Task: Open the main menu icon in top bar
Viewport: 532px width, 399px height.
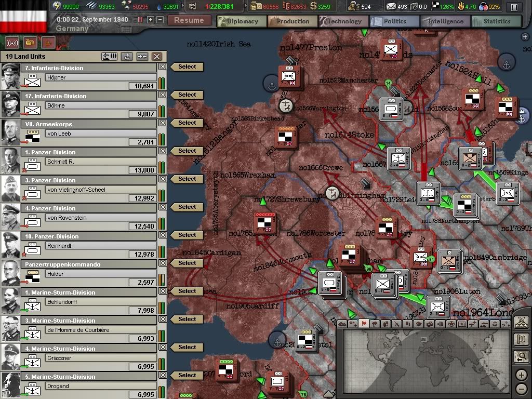Action: tap(514, 7)
